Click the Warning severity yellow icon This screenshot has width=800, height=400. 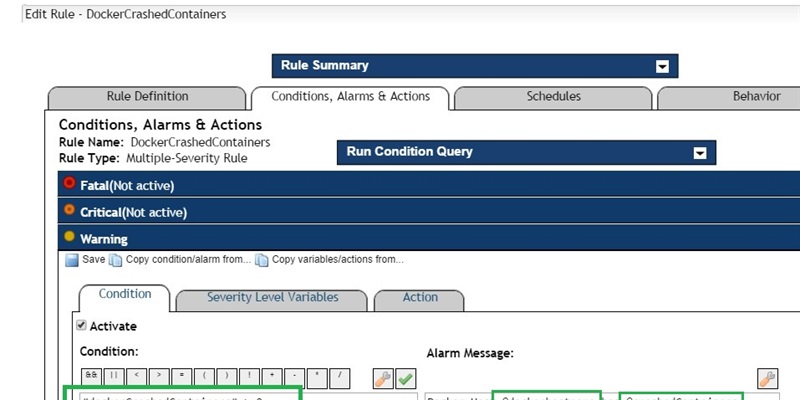pos(69,236)
